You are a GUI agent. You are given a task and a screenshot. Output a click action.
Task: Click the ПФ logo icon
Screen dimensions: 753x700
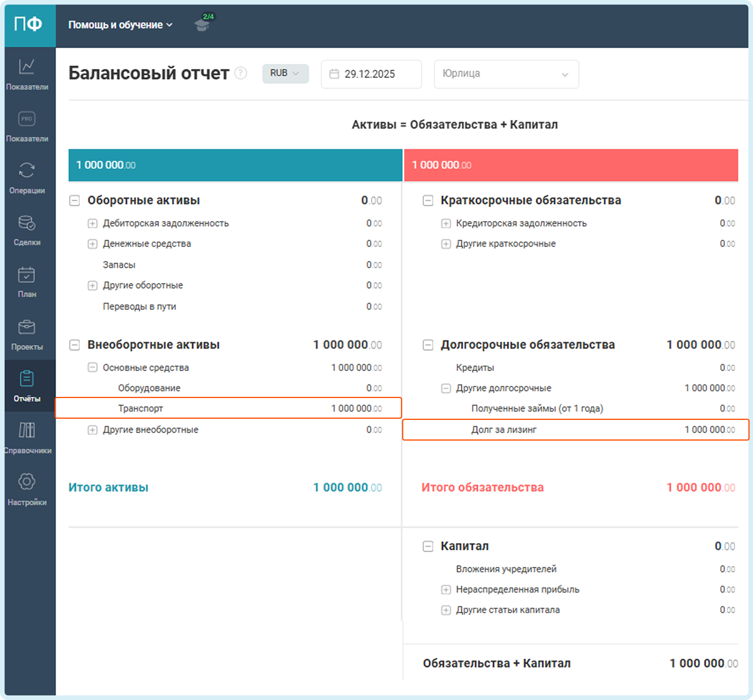click(x=28, y=25)
